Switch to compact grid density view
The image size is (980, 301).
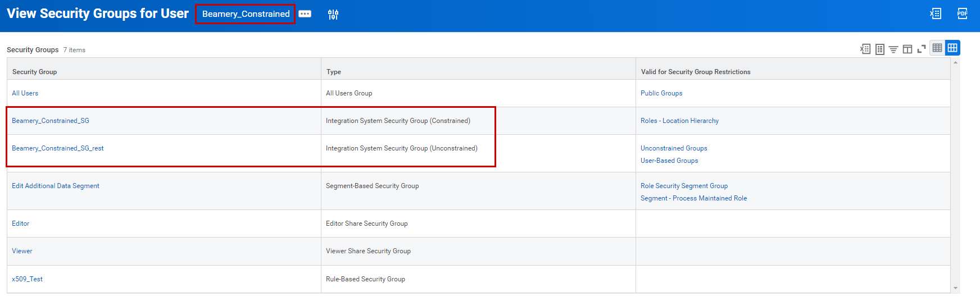(x=937, y=48)
